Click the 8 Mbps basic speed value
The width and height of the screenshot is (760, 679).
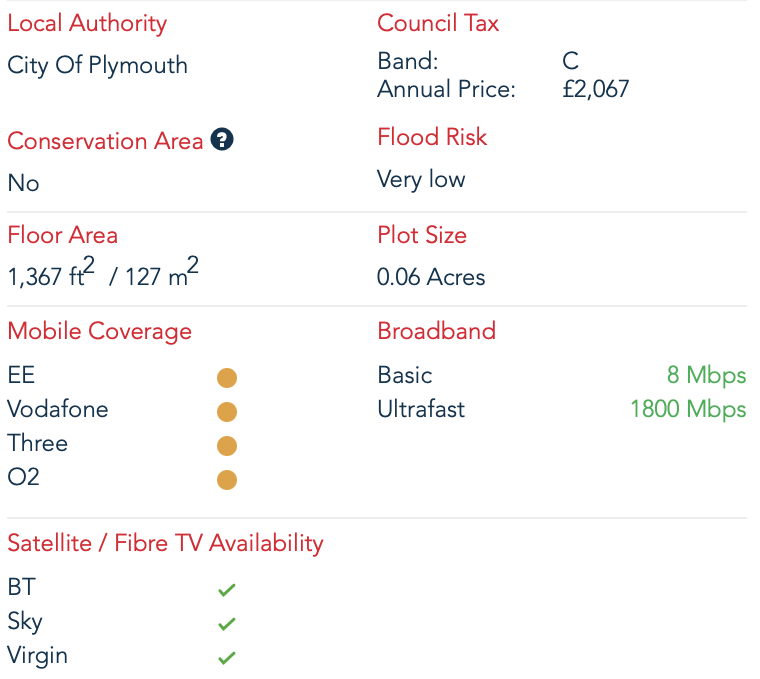coord(706,376)
